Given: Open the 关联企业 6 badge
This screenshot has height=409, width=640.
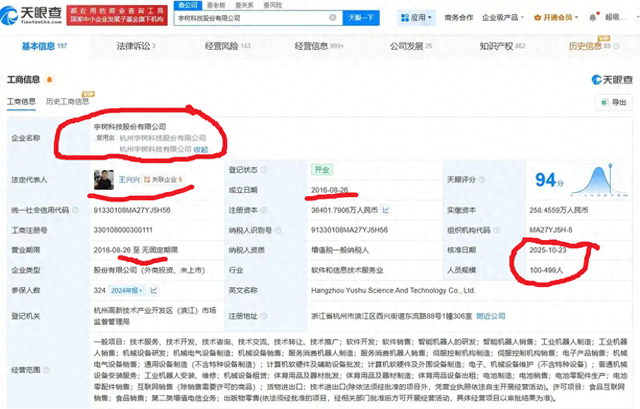Looking at the screenshot, I should [x=162, y=180].
